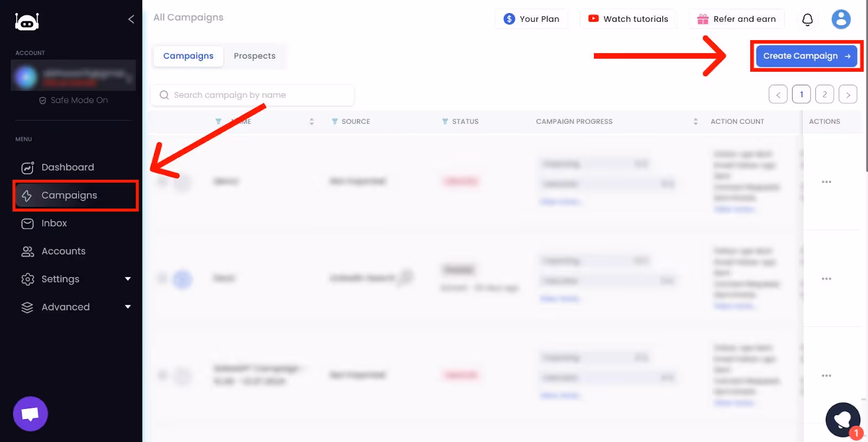Click the search magnifier icon

[x=164, y=95]
